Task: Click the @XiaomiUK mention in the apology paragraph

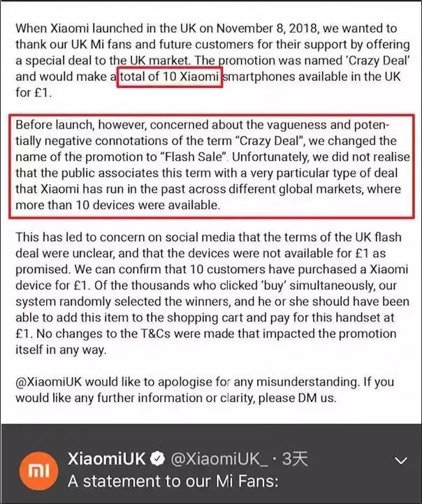Action: [x=59, y=382]
